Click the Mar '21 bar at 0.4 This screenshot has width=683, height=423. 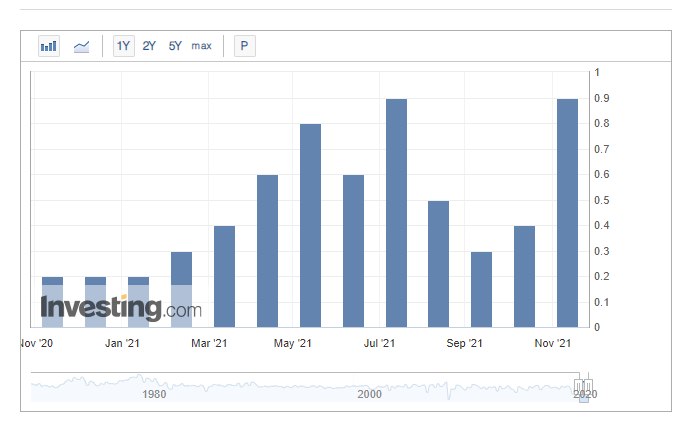pos(224,277)
